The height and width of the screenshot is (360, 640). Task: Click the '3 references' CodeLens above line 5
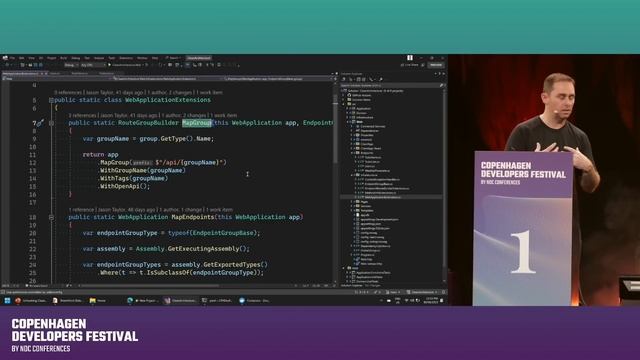68,93
